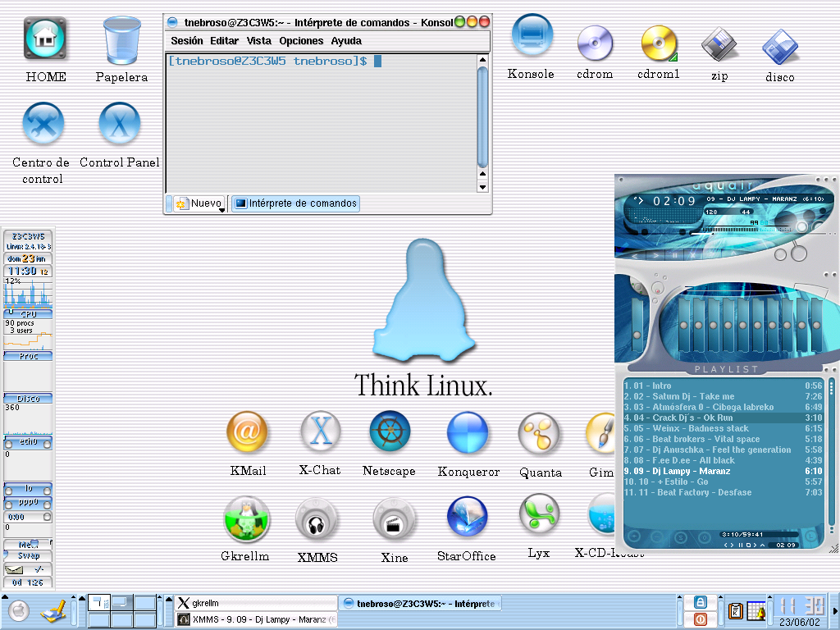Open KMail from the desktop

(247, 432)
